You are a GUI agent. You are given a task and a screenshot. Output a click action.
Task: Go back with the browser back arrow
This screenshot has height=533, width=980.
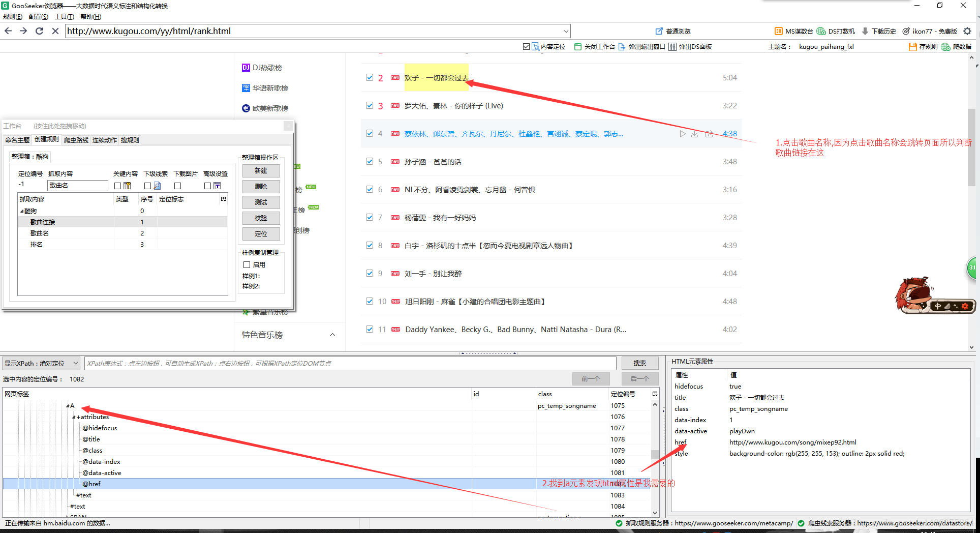tap(8, 31)
